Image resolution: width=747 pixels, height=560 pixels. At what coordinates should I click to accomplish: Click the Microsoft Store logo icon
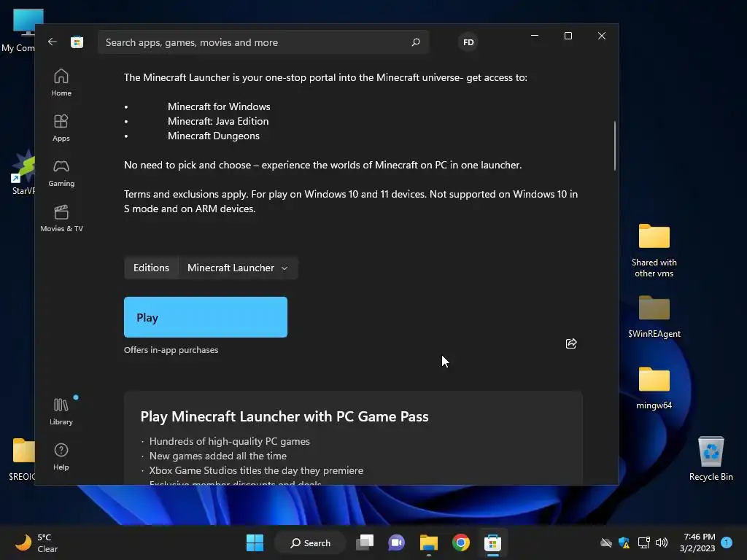point(77,42)
